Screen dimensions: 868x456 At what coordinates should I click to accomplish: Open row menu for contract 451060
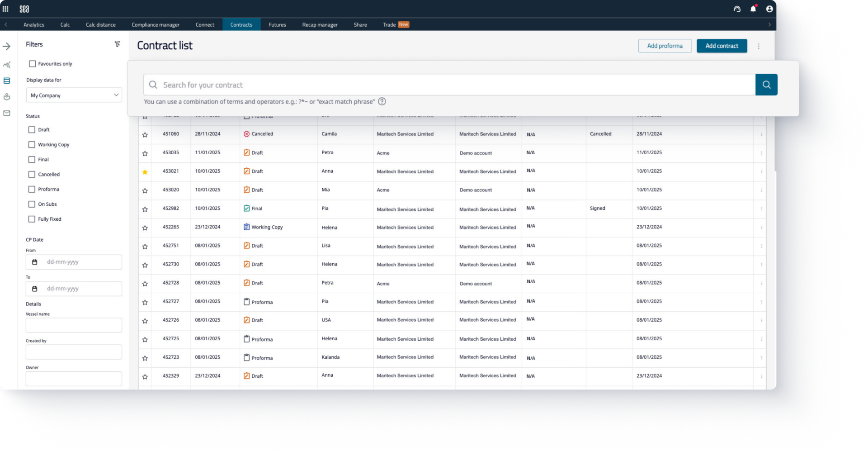761,134
